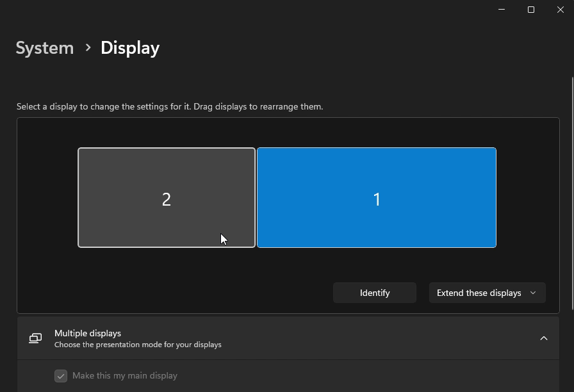Click the breadcrumb chevron separator icon

88,47
